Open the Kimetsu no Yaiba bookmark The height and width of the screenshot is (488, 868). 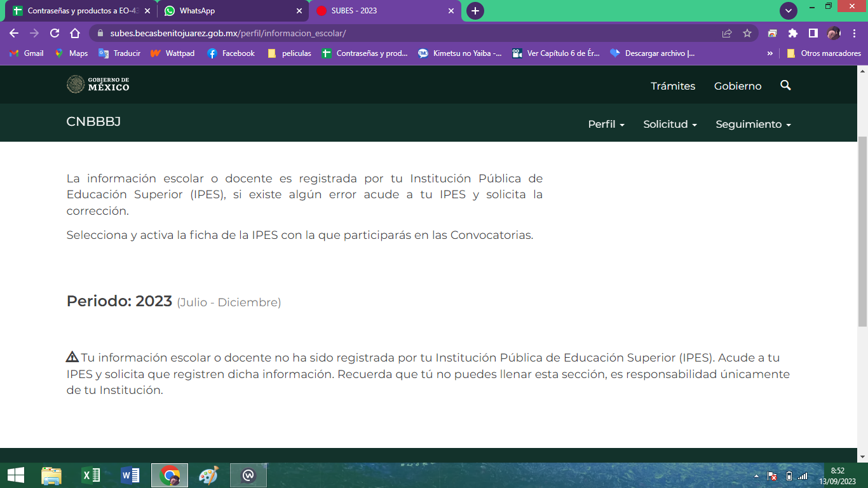click(460, 53)
